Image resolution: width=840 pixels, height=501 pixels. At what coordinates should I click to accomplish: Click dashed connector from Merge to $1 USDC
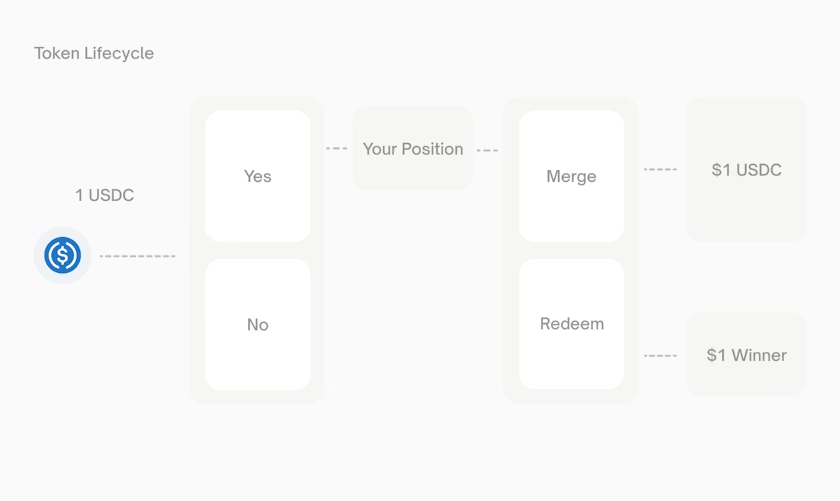(x=660, y=170)
